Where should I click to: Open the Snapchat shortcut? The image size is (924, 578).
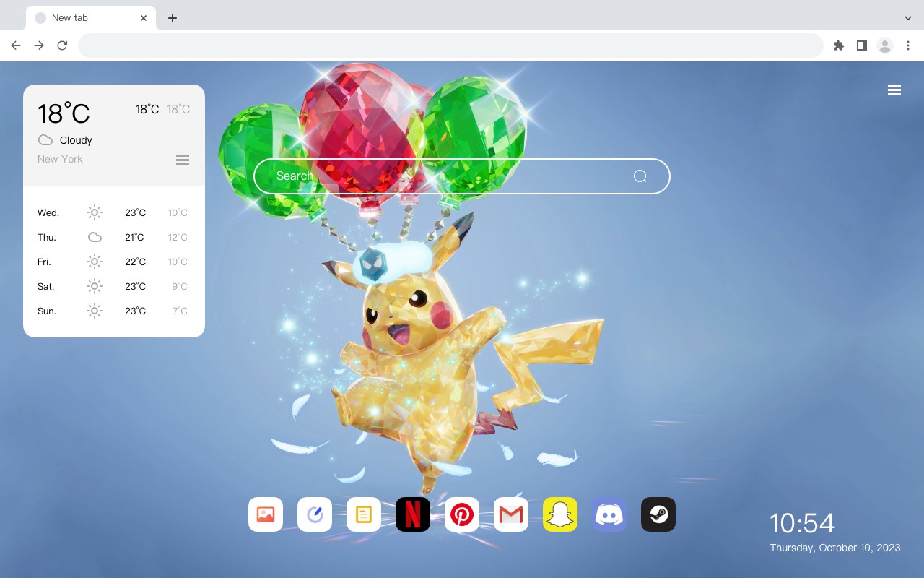pos(560,514)
